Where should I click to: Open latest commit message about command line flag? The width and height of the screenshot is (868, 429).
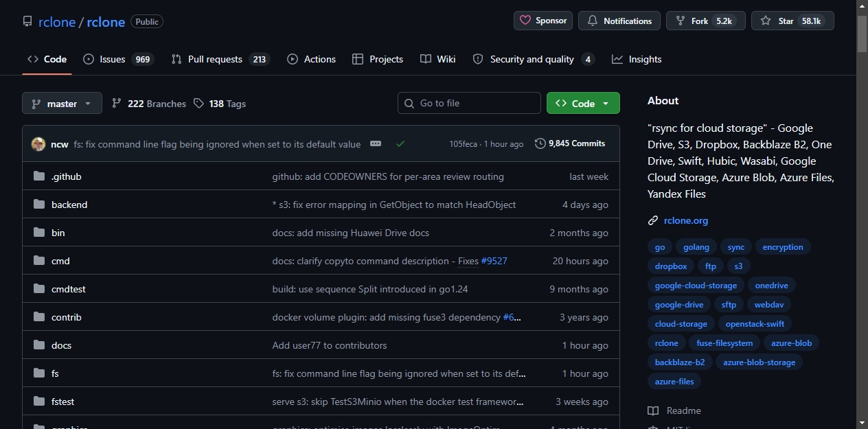[217, 144]
